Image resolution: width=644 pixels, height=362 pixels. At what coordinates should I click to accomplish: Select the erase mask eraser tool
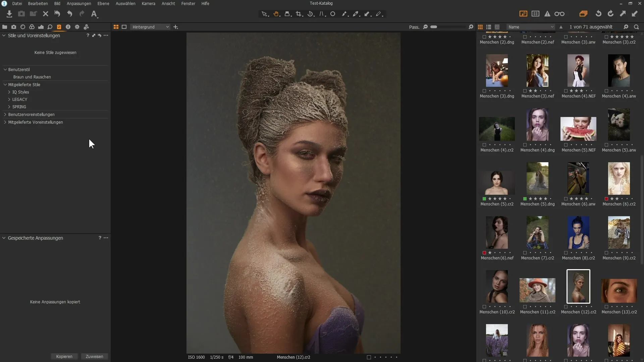379,14
